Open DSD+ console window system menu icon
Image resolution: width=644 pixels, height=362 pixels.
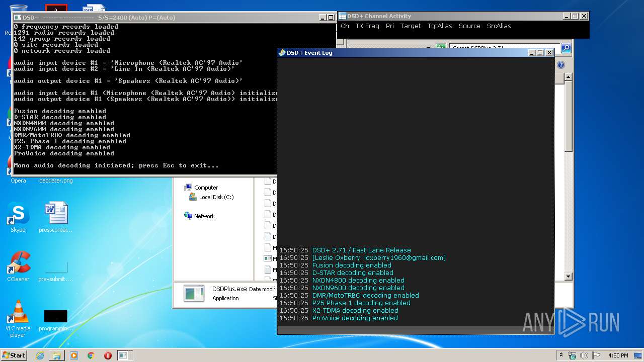(x=18, y=18)
